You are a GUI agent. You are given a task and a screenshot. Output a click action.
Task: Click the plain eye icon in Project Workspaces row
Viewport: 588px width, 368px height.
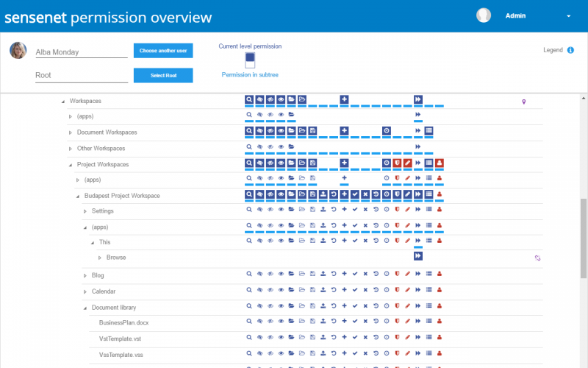pyautogui.click(x=281, y=163)
